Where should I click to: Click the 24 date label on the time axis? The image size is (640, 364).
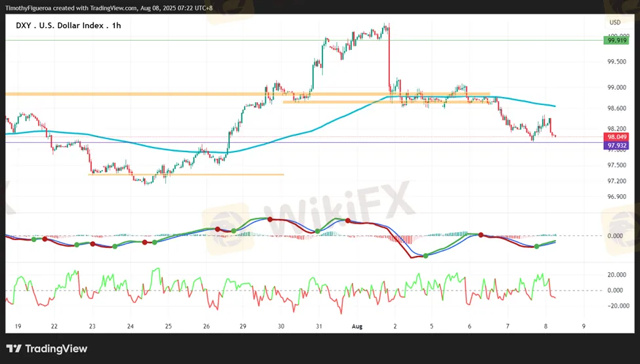[130, 326]
